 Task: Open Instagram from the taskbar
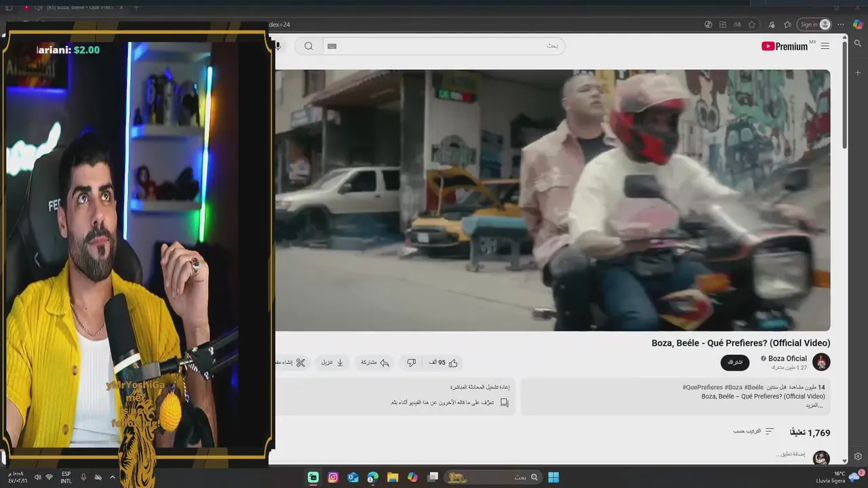tap(333, 477)
